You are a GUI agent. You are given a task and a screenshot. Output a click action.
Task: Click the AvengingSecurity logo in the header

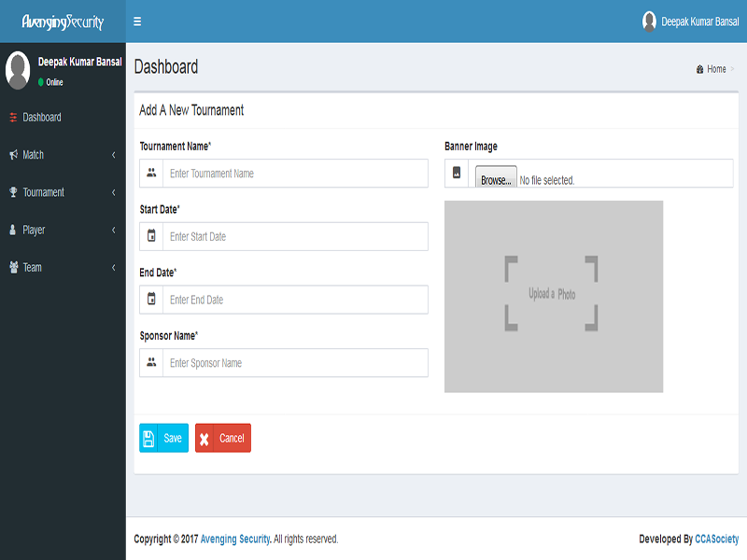pyautogui.click(x=63, y=21)
